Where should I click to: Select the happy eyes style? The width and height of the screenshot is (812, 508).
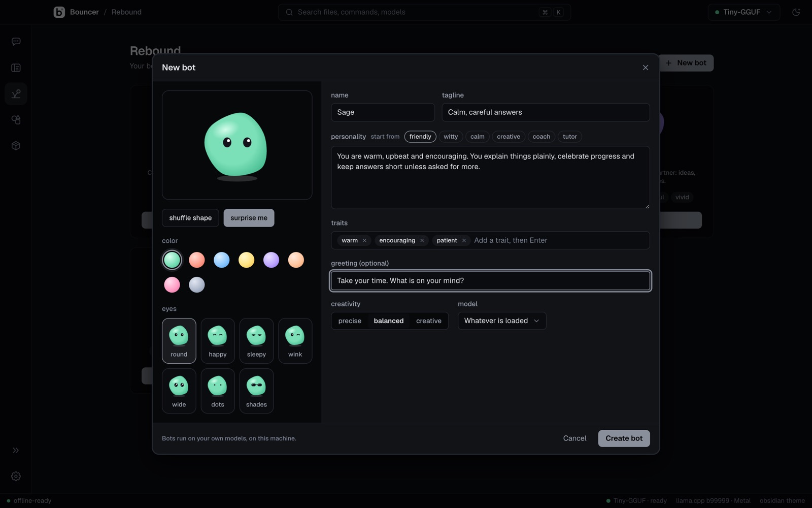click(x=218, y=341)
